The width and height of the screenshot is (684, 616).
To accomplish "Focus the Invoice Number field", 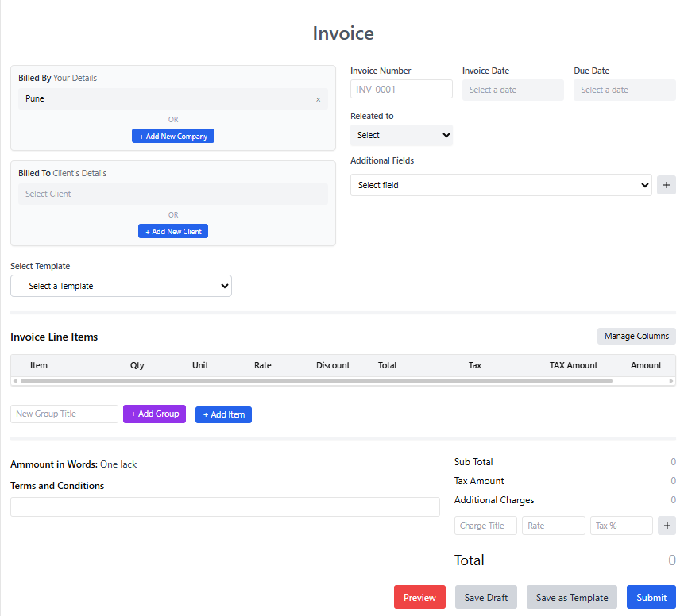I will (401, 90).
